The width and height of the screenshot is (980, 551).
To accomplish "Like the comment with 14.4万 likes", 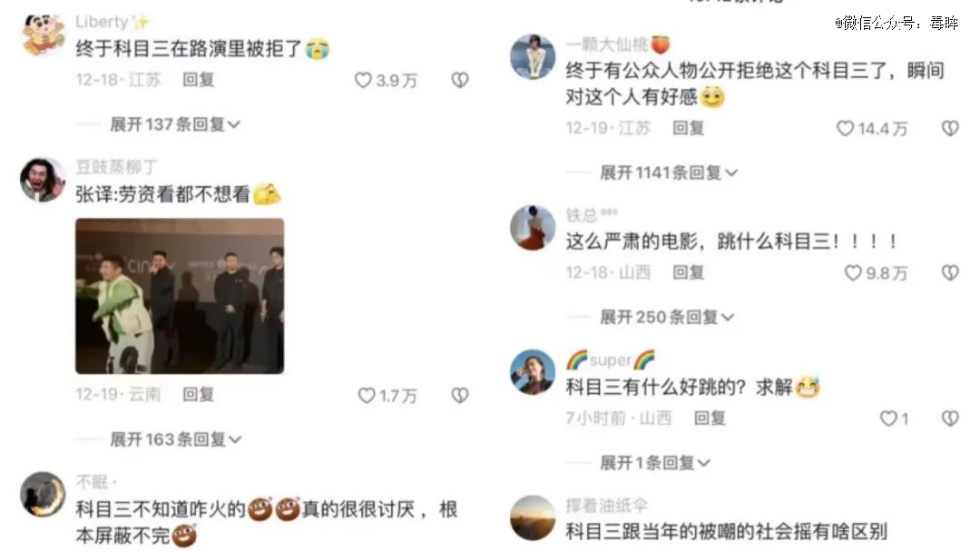I will click(x=845, y=128).
